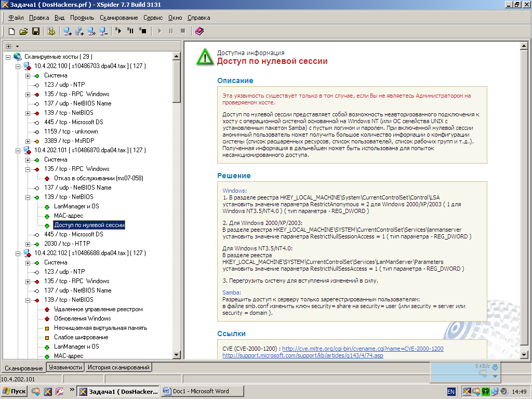Click the add host icon in the toolbar
Image resolution: width=532 pixels, height=399 pixels.
pyautogui.click(x=68, y=31)
